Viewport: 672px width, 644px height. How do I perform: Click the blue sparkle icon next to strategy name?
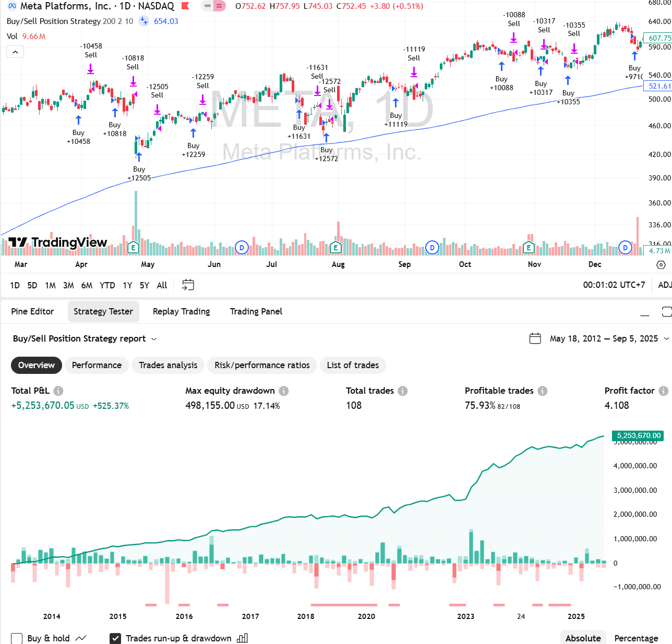click(x=144, y=21)
